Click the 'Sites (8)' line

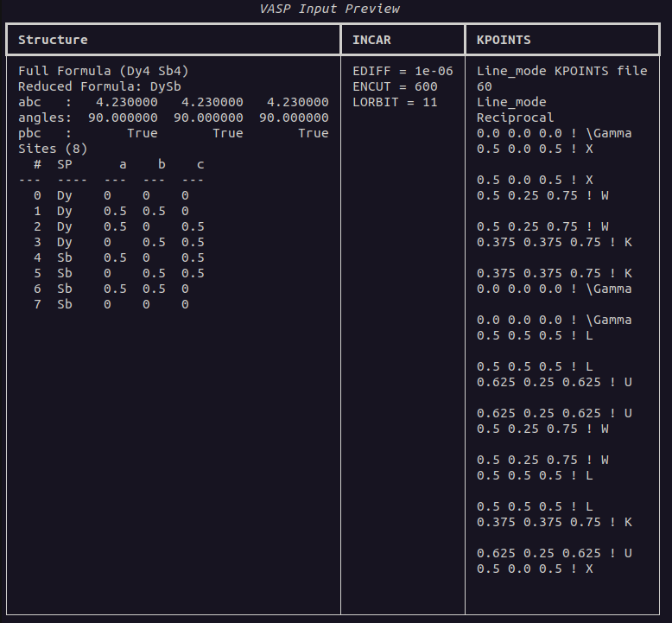click(53, 149)
